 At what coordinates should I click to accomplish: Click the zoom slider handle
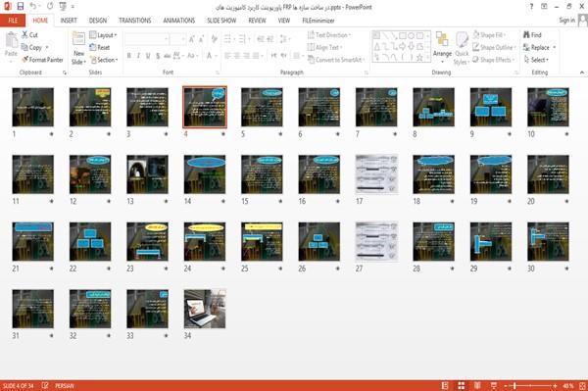(x=514, y=385)
